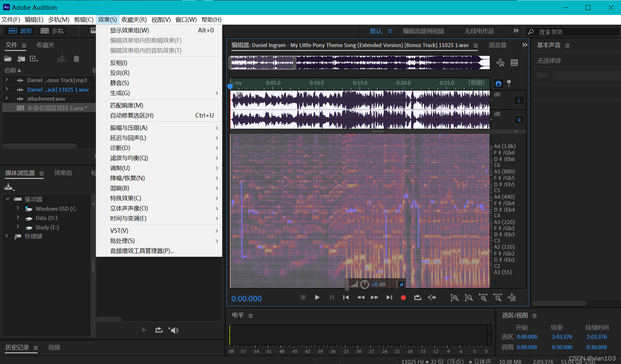Screen dimensions: 621x364
Task: Click zoom out time icon
Action: click(x=498, y=297)
